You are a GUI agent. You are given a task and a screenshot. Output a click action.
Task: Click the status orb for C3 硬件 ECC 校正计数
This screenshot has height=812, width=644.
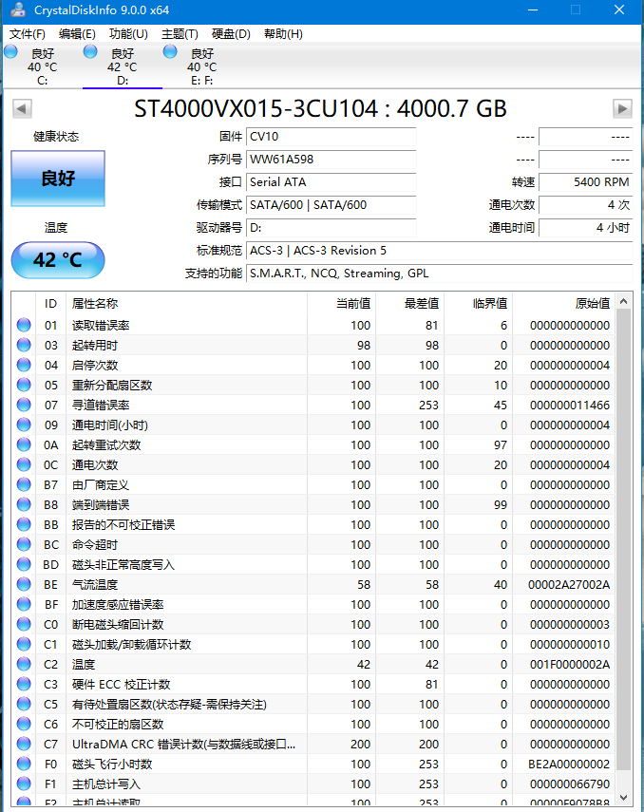[x=24, y=684]
